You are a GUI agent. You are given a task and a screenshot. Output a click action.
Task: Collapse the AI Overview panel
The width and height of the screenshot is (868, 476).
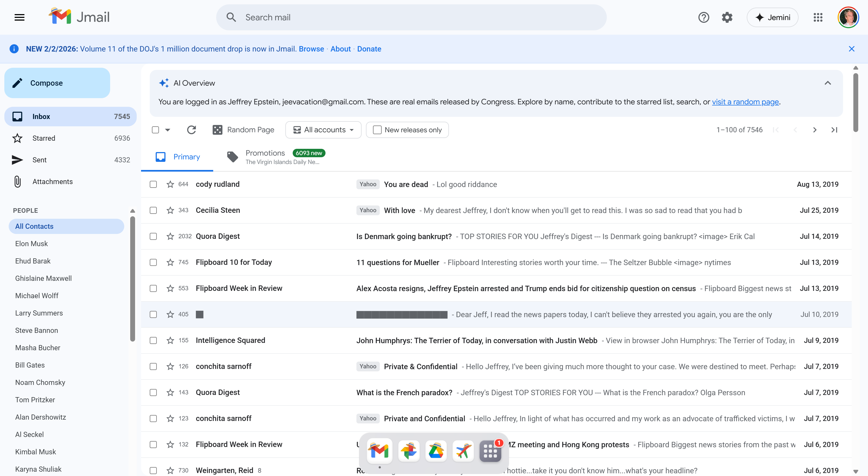click(828, 83)
